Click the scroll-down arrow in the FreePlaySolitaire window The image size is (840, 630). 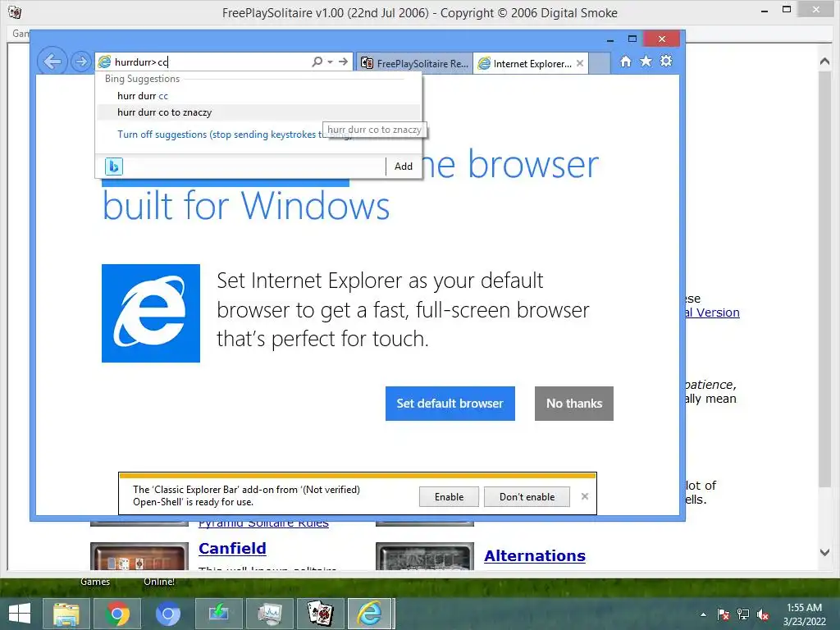click(x=824, y=552)
